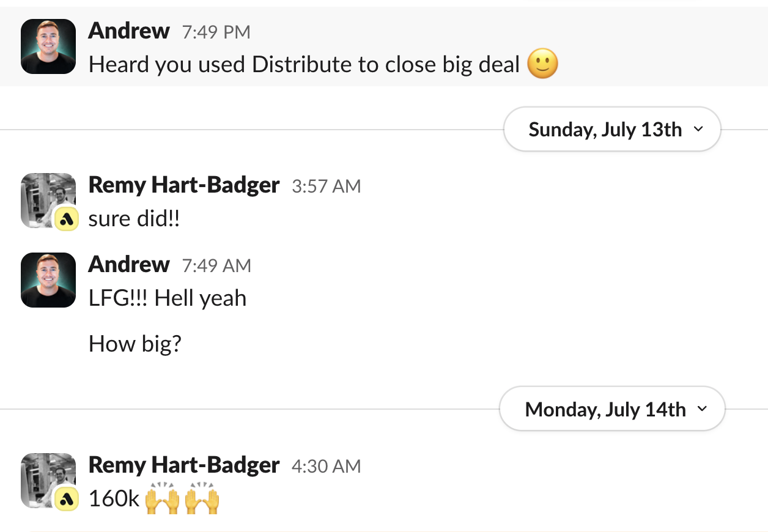768x532 pixels.
Task: Open the Monday, July 14th date dropdown
Action: 611,409
